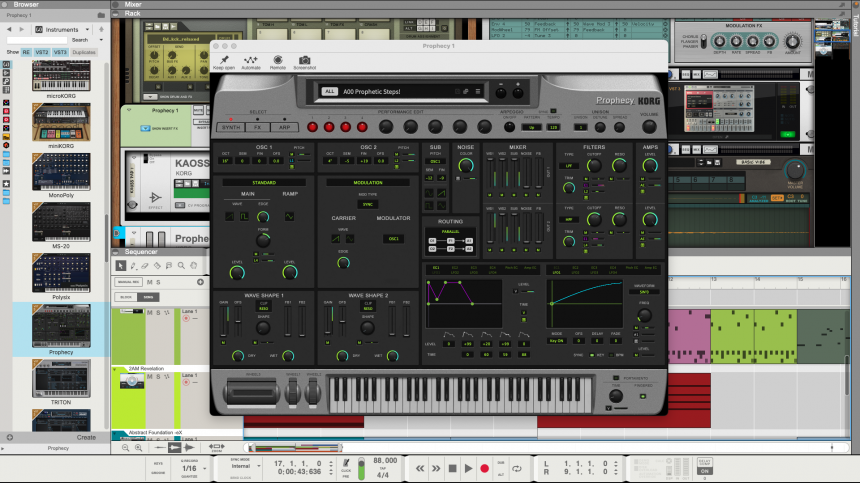Click the left locator position stepper
Screen dimensions: 860x483
pyautogui.click(x=615, y=464)
